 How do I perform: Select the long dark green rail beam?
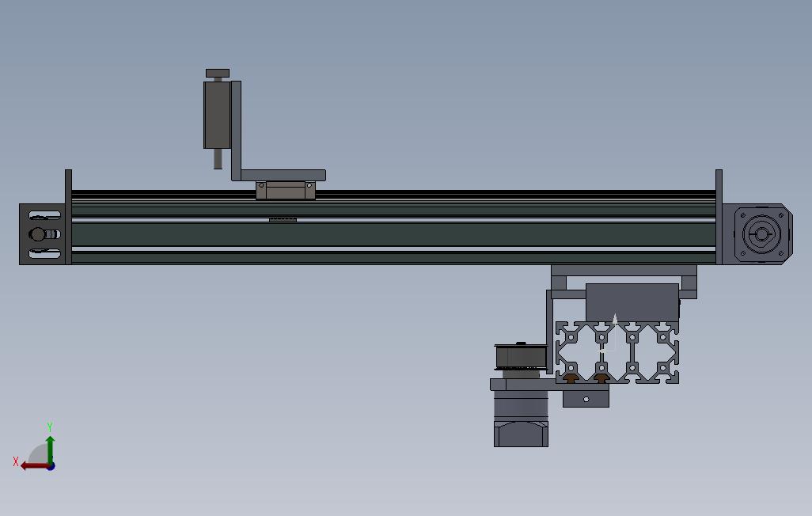393,234
